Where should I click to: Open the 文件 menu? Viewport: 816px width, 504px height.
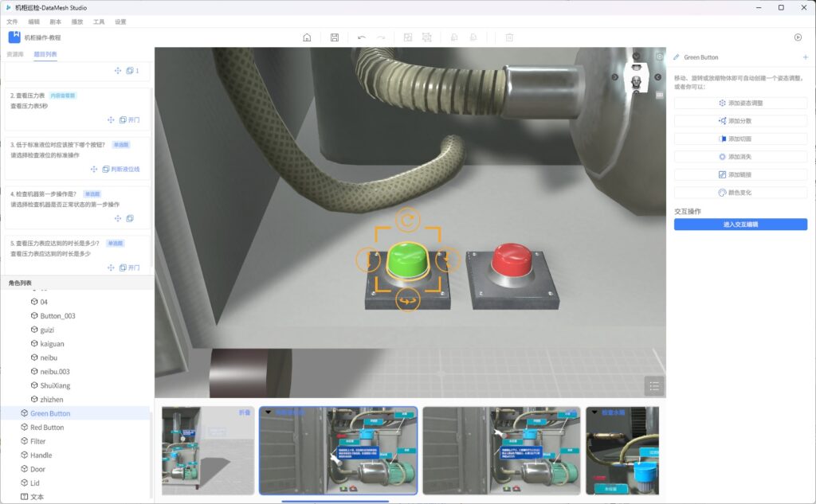click(12, 21)
